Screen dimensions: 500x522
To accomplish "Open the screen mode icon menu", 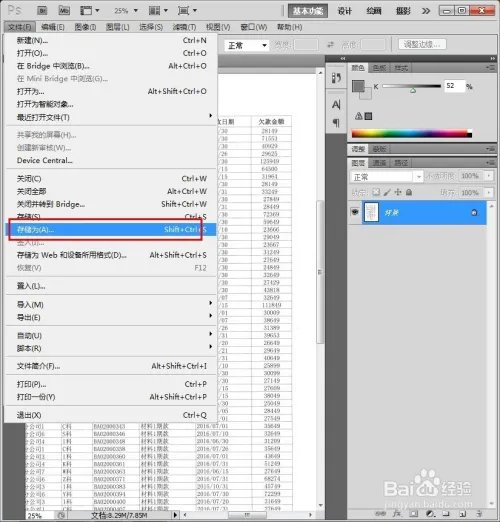I will [x=187, y=11].
